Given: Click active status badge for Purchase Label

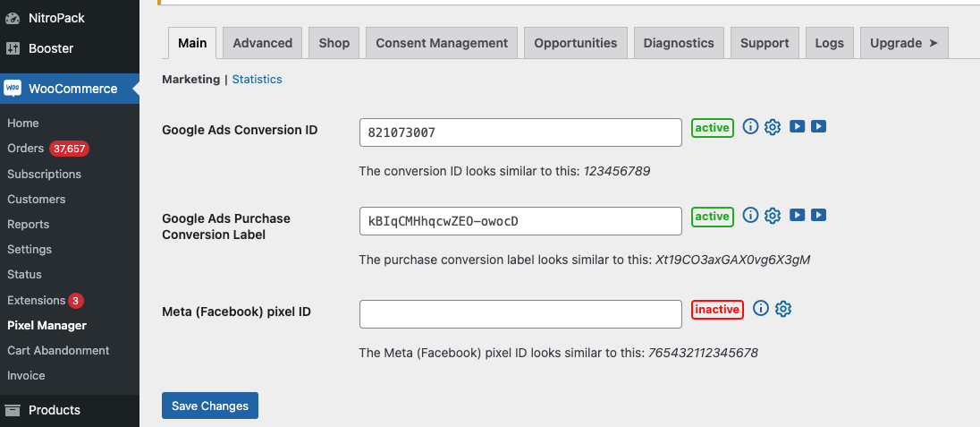Looking at the screenshot, I should click(x=713, y=217).
